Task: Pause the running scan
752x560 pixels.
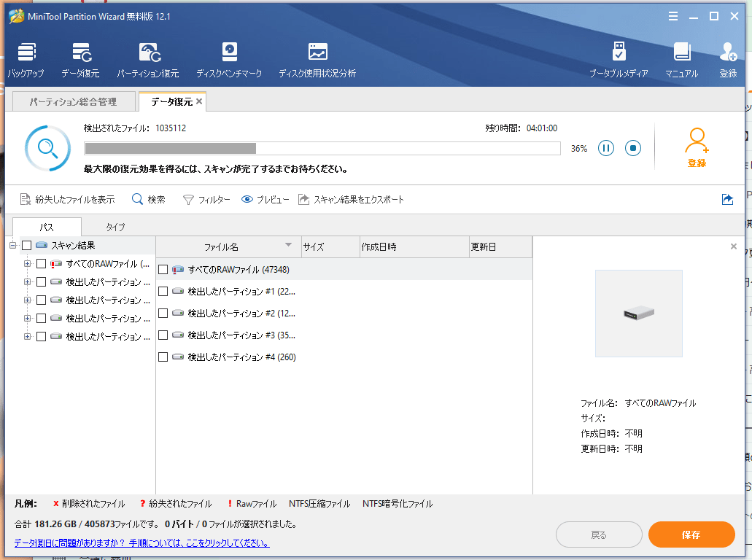Action: tap(605, 148)
